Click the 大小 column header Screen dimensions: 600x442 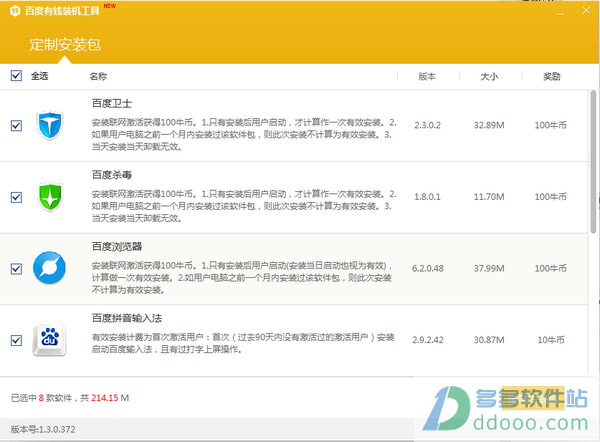click(489, 76)
